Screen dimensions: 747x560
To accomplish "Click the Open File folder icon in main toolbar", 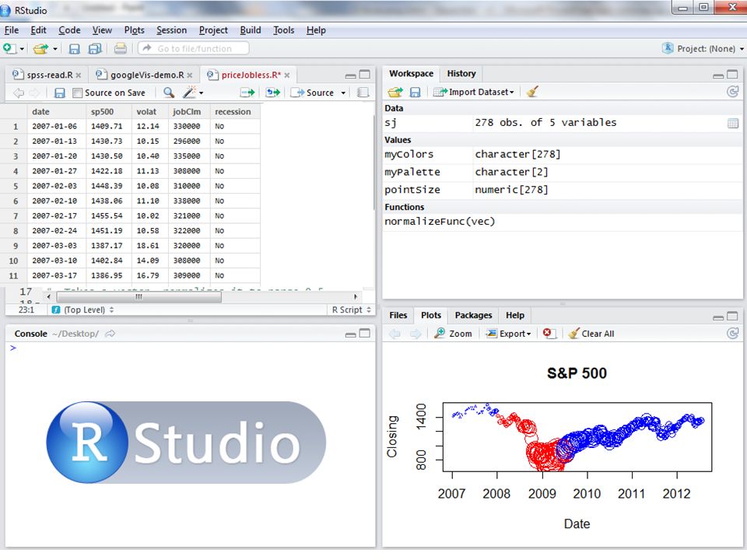I will pos(41,48).
